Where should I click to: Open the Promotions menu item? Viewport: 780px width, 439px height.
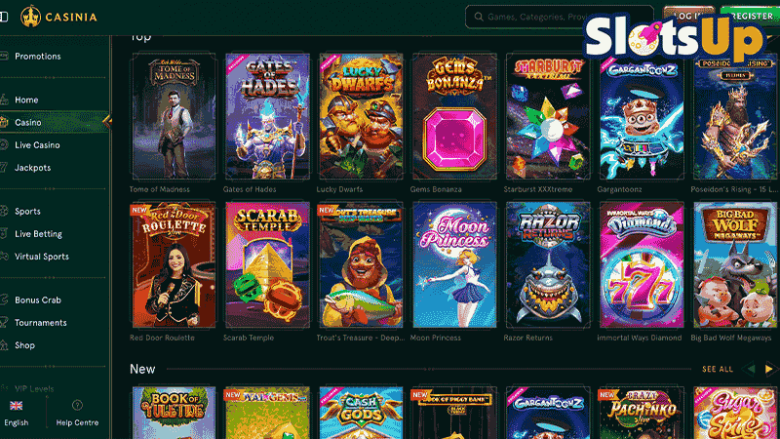[38, 56]
